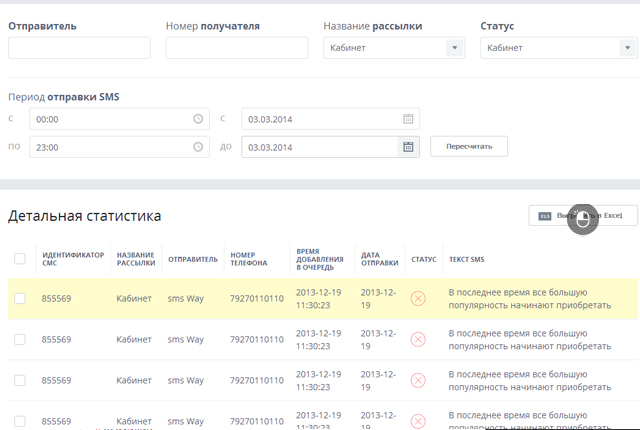
Task: Click Время добавления в очередь header
Action: click(x=320, y=259)
